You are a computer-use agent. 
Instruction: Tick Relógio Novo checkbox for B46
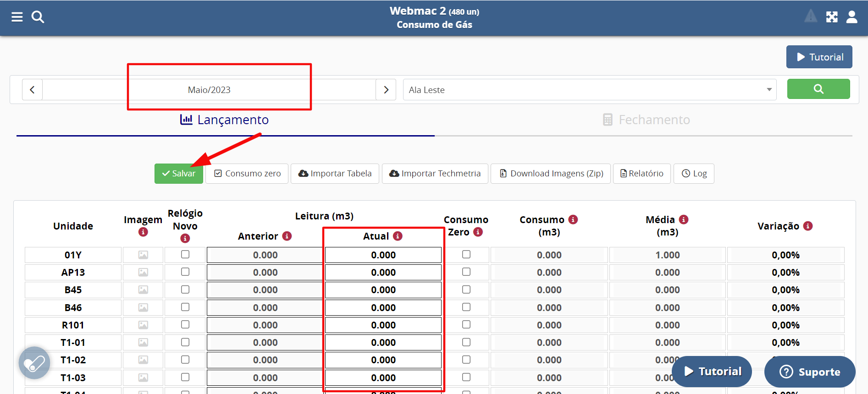[x=185, y=307]
